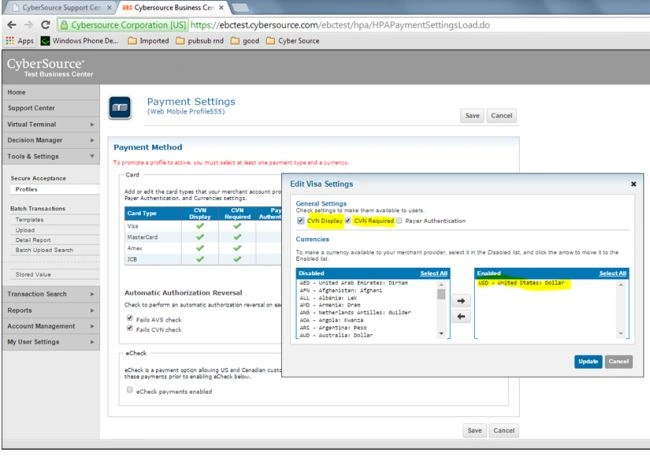Go to Home in sidebar

pyautogui.click(x=51, y=92)
